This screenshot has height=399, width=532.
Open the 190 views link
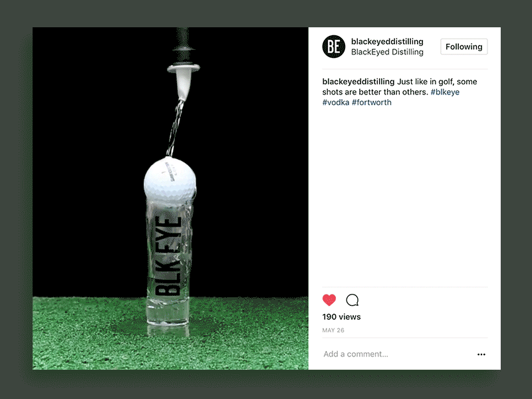pyautogui.click(x=340, y=317)
